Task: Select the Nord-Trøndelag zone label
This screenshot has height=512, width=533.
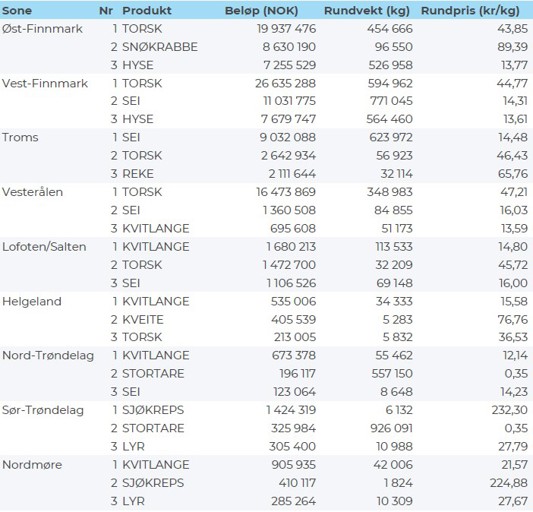Action: pyautogui.click(x=48, y=356)
